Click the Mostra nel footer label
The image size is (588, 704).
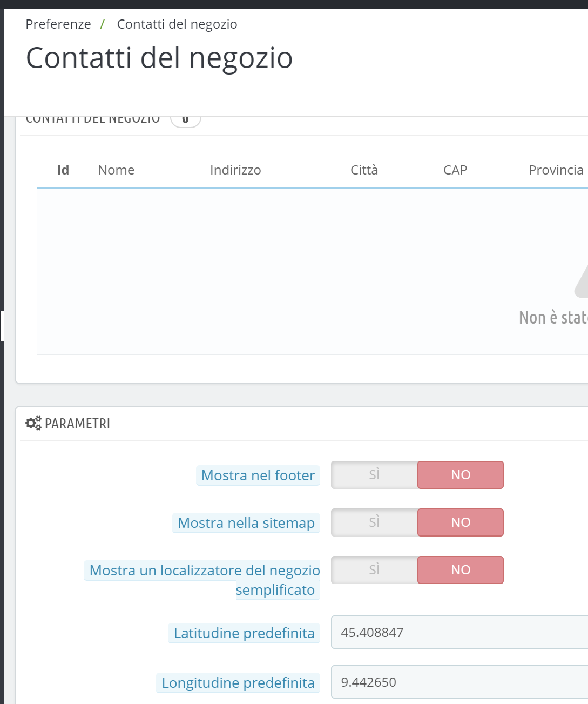(258, 475)
